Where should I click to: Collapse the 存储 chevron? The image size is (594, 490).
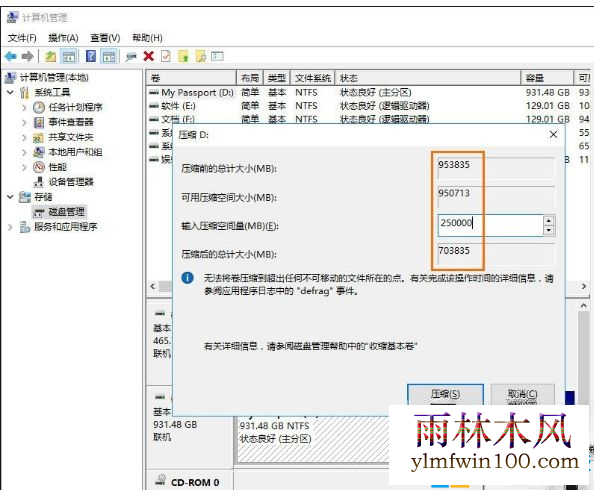(11, 197)
